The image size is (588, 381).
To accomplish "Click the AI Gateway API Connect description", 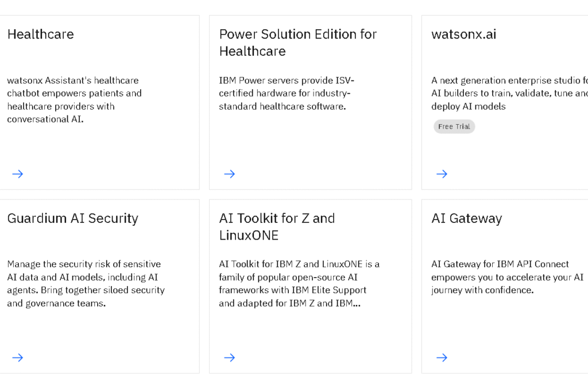I will 507,277.
